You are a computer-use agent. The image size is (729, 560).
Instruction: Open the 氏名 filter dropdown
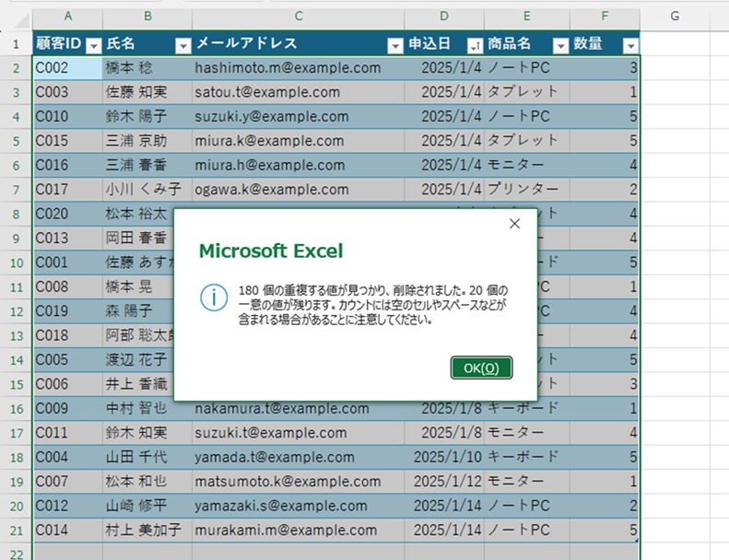[x=183, y=45]
